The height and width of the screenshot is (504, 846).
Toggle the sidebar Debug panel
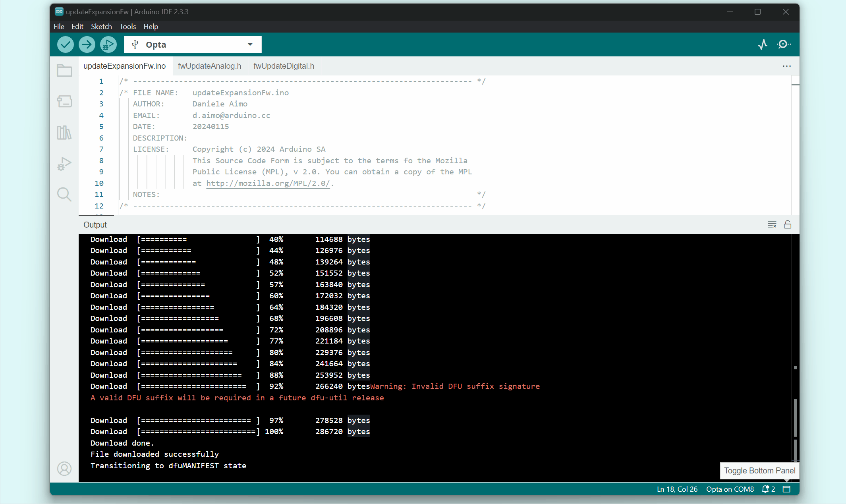coord(64,163)
